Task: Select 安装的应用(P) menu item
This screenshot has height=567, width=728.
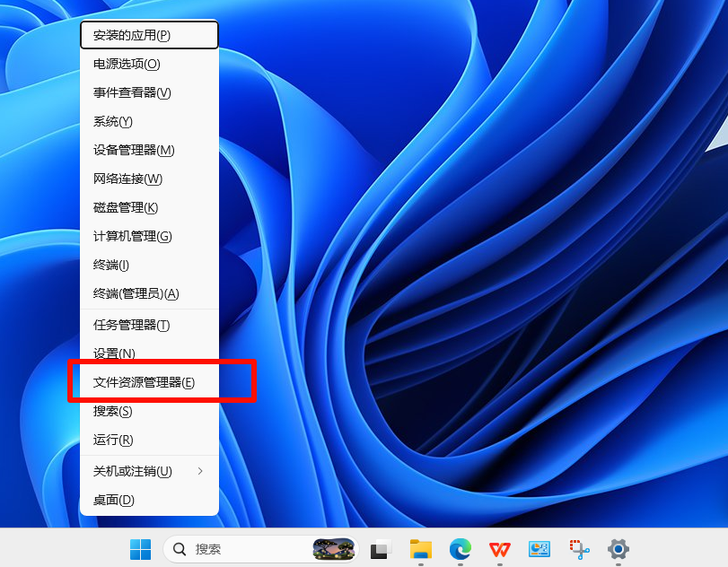Action: coord(150,35)
